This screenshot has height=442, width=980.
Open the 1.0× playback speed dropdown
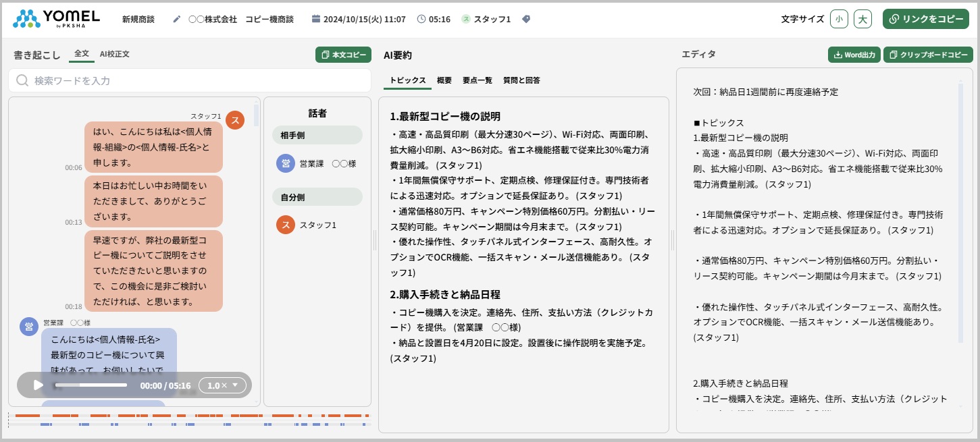pyautogui.click(x=222, y=385)
